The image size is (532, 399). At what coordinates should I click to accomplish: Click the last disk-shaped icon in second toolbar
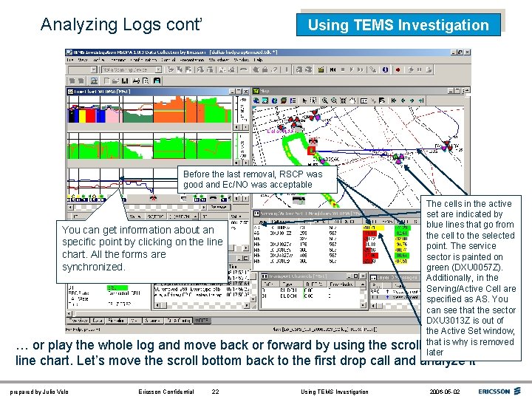click(157, 81)
